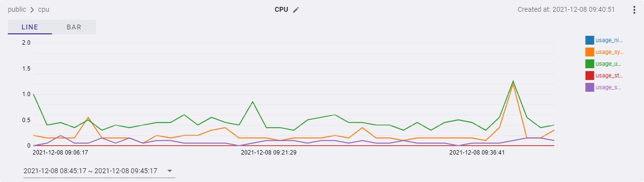
Task: Go to the public breadcrumb link
Action: click(17, 10)
